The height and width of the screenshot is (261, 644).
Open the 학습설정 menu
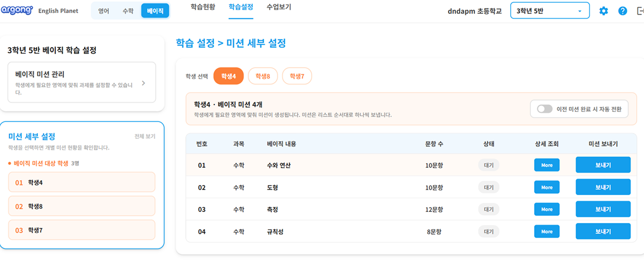pos(241,7)
